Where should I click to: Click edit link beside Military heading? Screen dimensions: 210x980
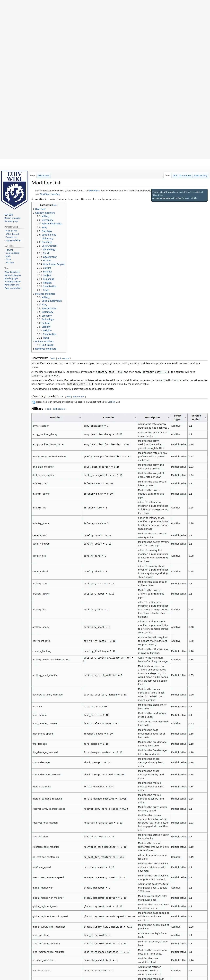pyautogui.click(x=48, y=409)
